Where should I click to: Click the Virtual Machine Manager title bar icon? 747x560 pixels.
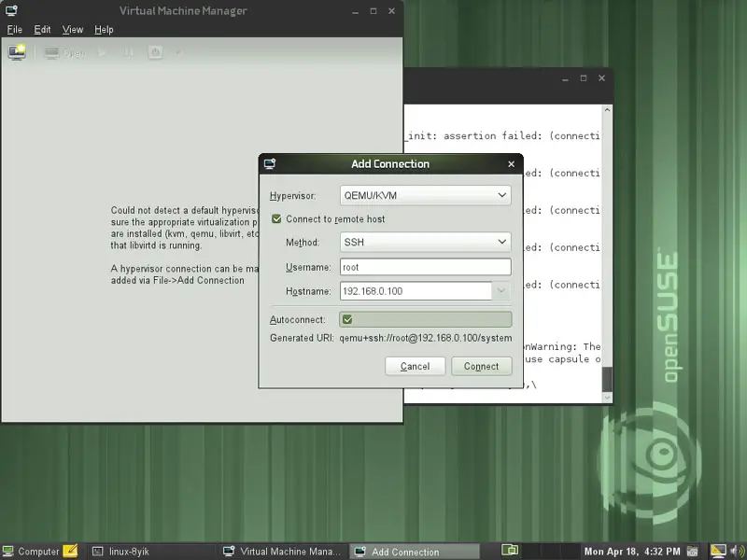[x=11, y=10]
